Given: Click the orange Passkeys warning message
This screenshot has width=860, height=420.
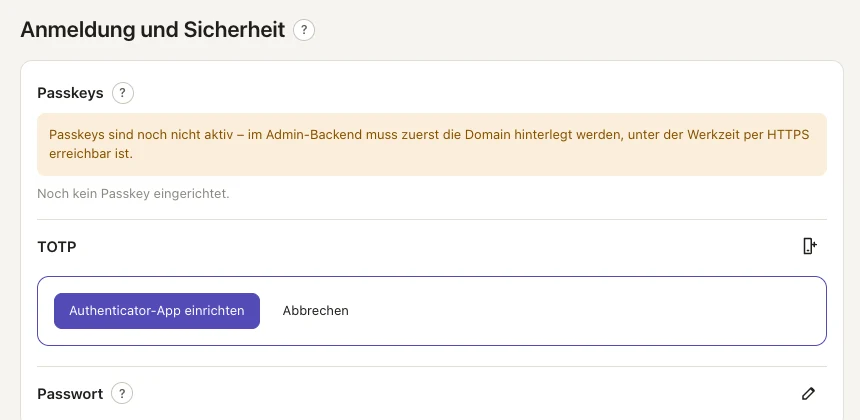Looking at the screenshot, I should tap(432, 144).
